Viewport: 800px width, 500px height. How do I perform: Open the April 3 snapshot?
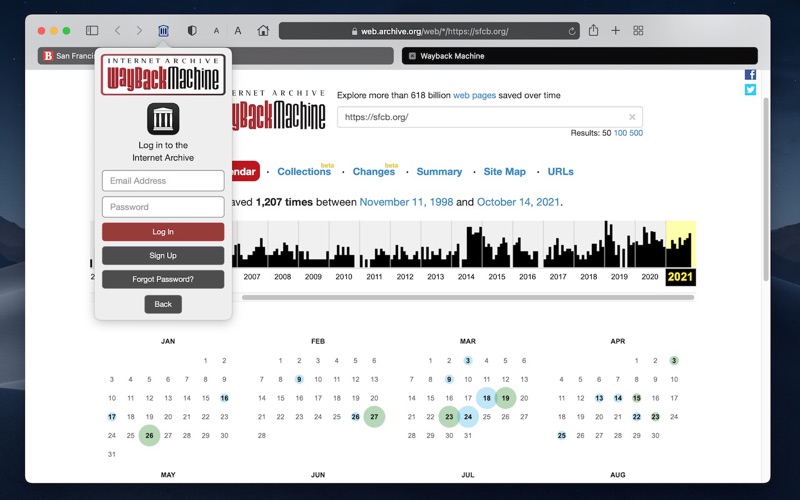tap(674, 361)
